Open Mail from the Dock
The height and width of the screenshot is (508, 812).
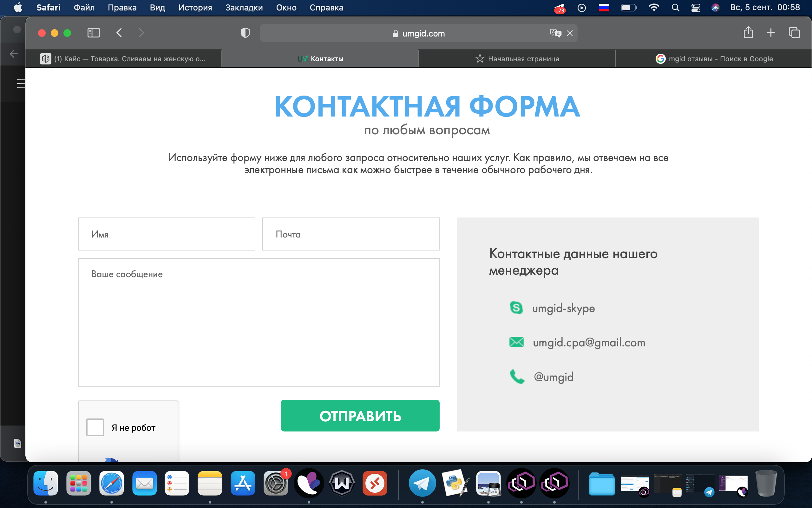144,483
